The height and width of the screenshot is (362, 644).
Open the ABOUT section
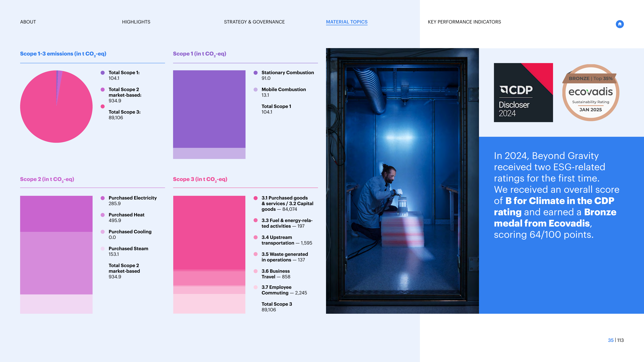28,22
